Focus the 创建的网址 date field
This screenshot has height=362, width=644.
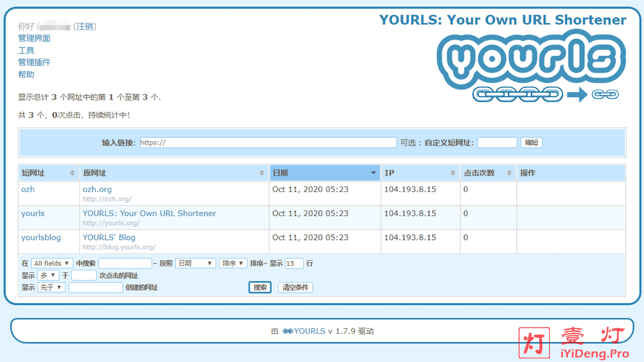click(96, 288)
